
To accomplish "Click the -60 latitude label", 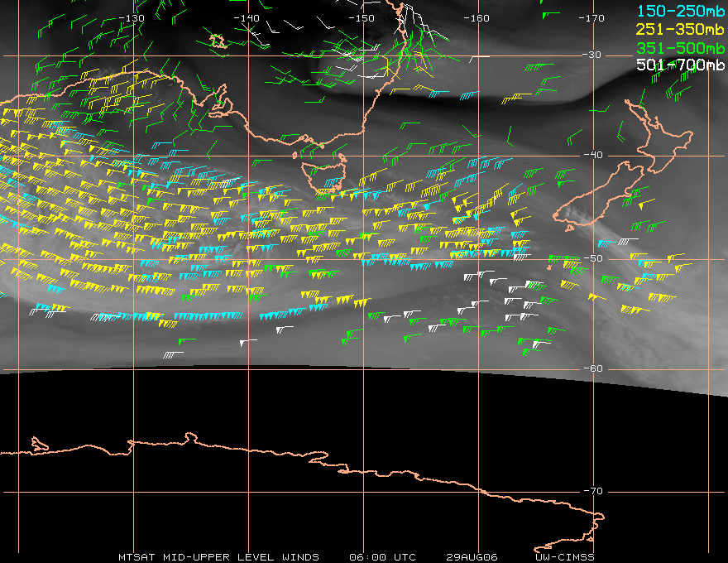I will 594,369.
